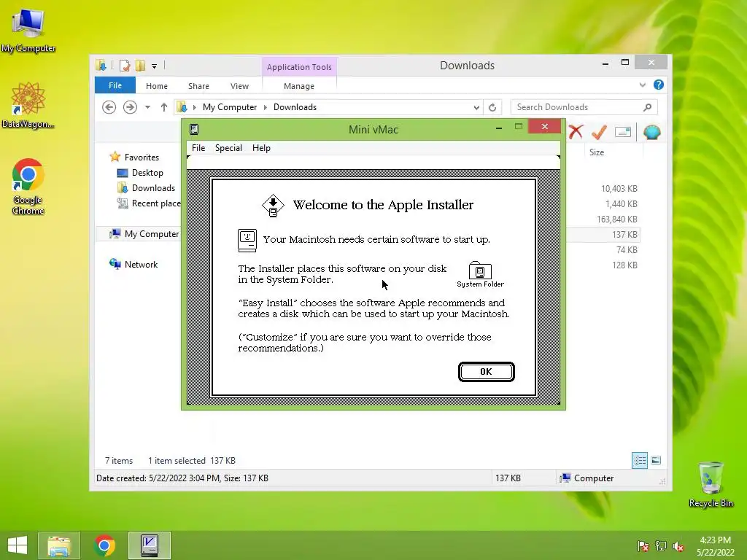
Task: Open the Help menu in Mini vMac
Action: [x=262, y=148]
